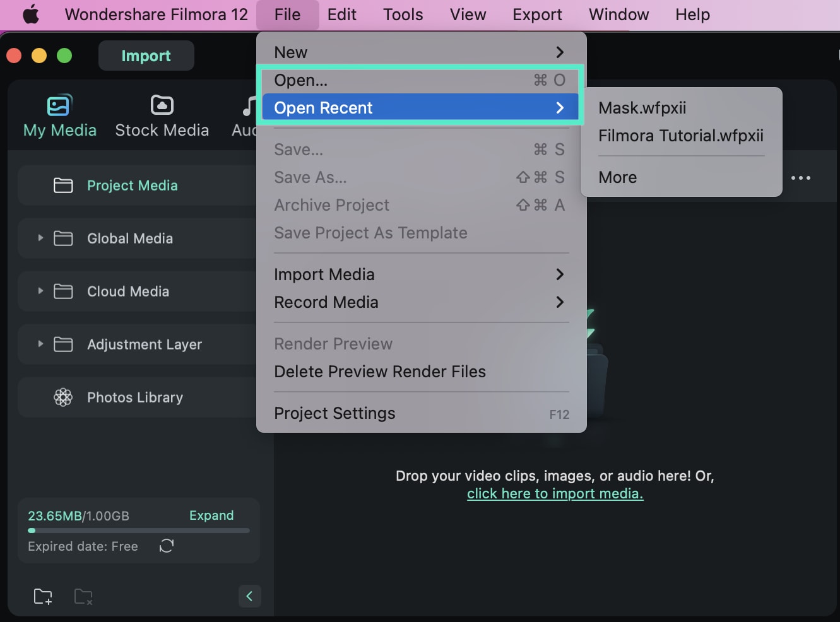Click the cloud storage usage bar

tap(139, 531)
